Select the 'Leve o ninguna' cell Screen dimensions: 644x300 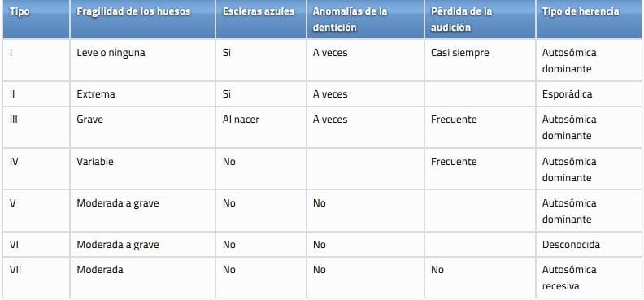point(111,53)
